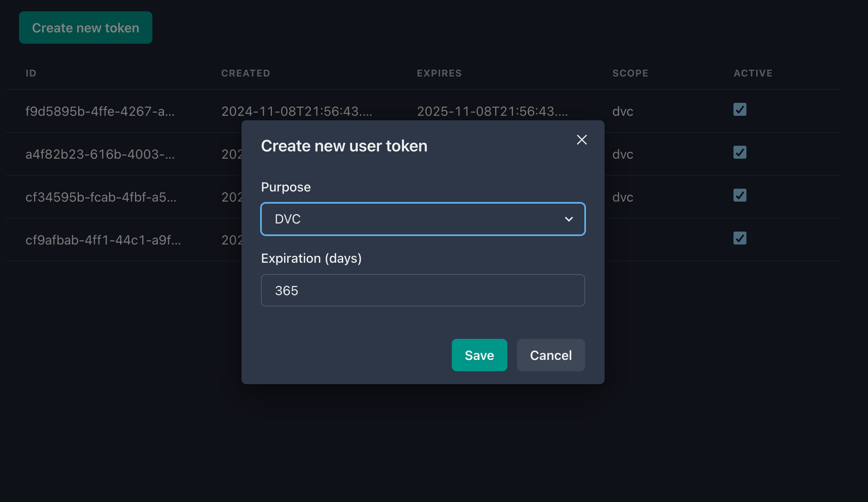Cancel token creation
This screenshot has height=502, width=868.
551,355
